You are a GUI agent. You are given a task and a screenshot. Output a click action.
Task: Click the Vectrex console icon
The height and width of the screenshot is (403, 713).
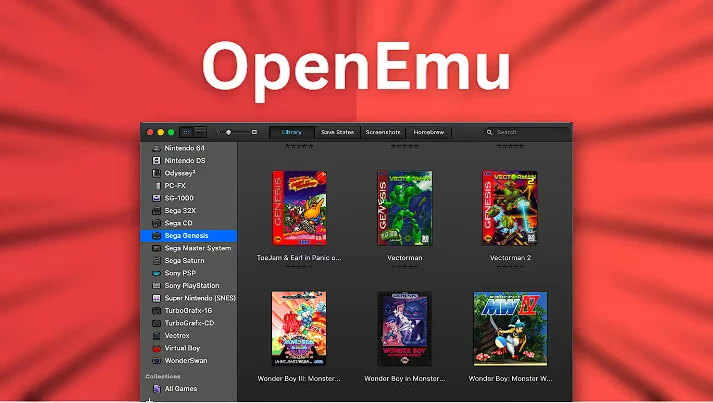tap(156, 336)
